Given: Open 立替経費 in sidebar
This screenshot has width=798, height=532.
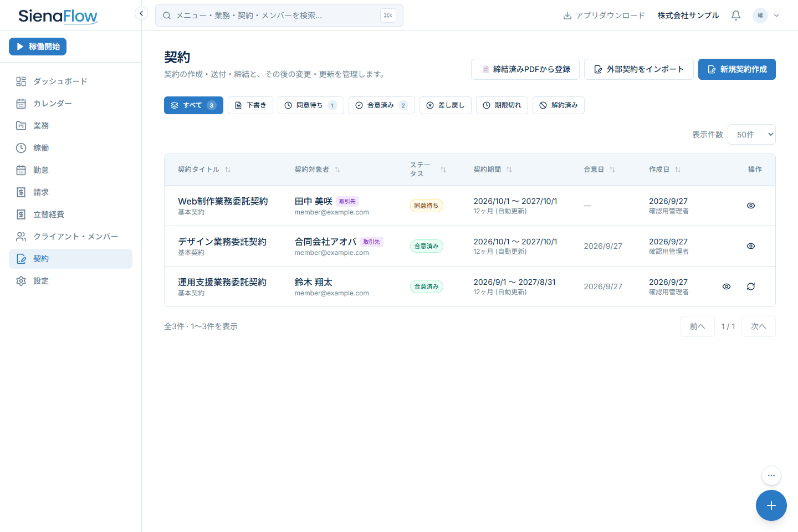Looking at the screenshot, I should pos(70,214).
